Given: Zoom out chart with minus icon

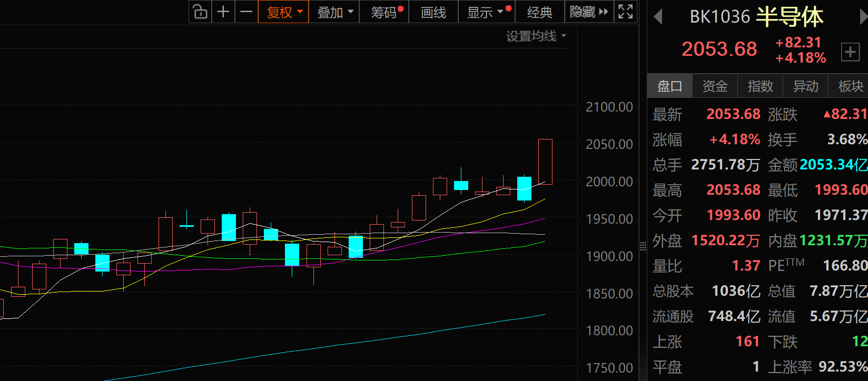Looking at the screenshot, I should [246, 12].
